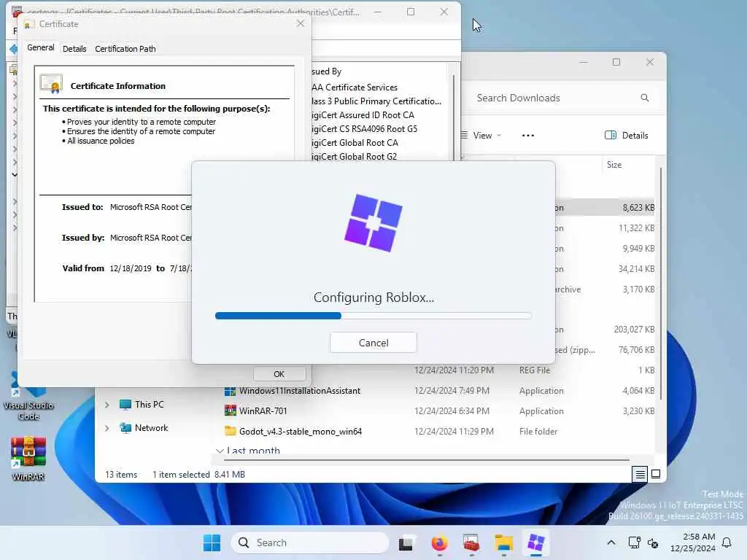Select the 12/24/2024 11:20 PM REG File row
This screenshot has height=560, width=747.
point(482,370)
